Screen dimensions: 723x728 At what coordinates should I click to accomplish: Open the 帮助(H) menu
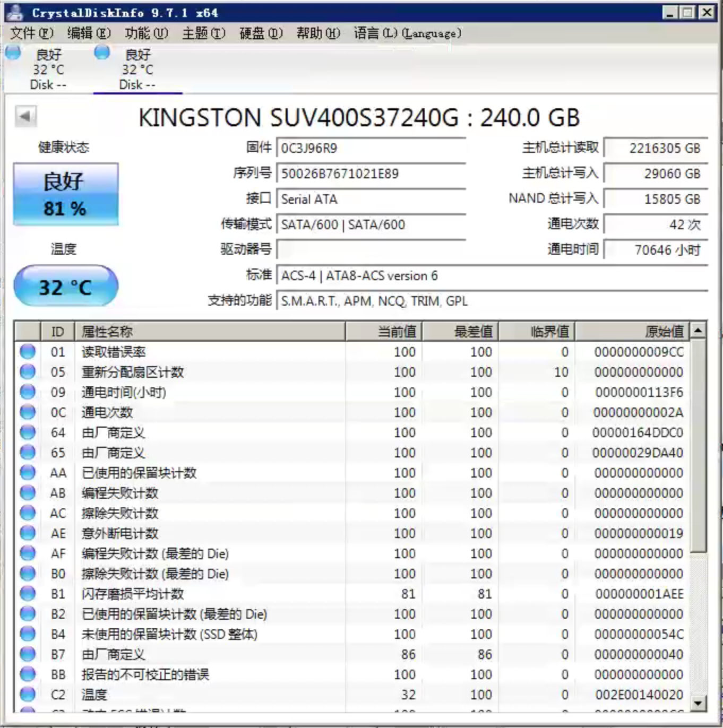click(318, 33)
